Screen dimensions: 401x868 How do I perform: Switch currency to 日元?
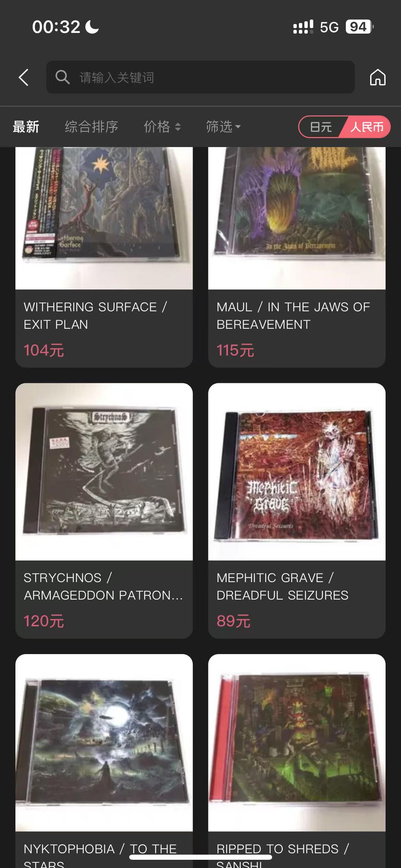[x=321, y=127]
